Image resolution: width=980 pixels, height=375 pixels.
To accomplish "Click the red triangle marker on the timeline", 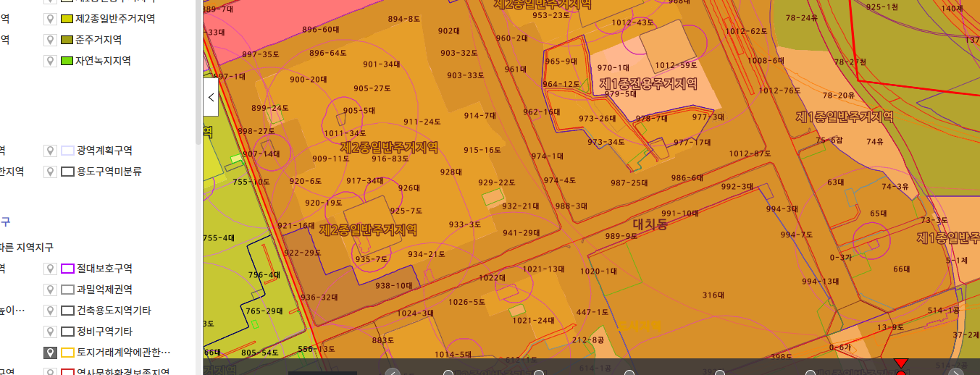I will [900, 363].
